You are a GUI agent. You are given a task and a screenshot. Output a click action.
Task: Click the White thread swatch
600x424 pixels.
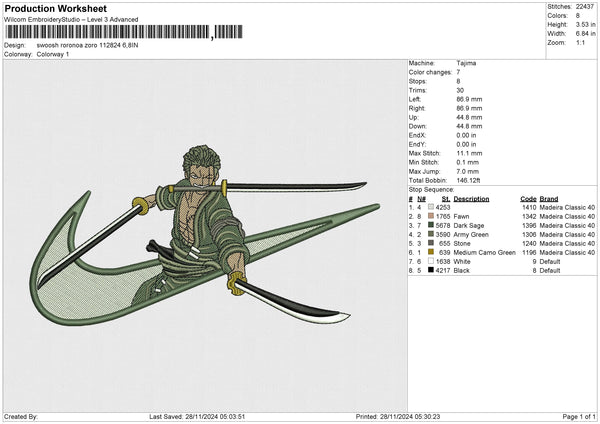coord(431,261)
